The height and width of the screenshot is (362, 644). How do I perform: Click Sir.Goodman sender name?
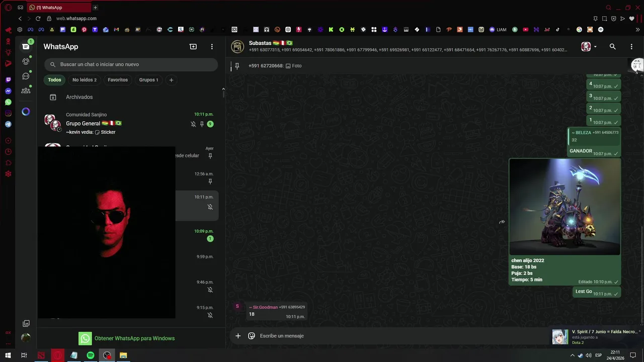pyautogui.click(x=263, y=307)
